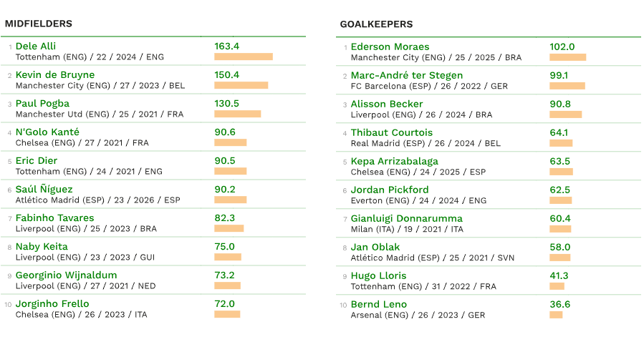Select Paul Pogba in the midfielders list
Image resolution: width=644 pixels, height=337 pixels.
tap(42, 103)
